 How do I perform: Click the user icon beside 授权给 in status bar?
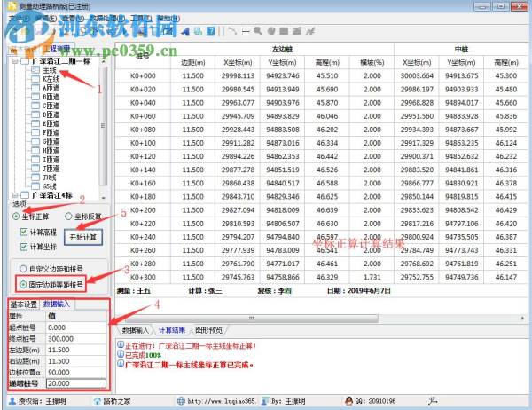[x=12, y=401]
